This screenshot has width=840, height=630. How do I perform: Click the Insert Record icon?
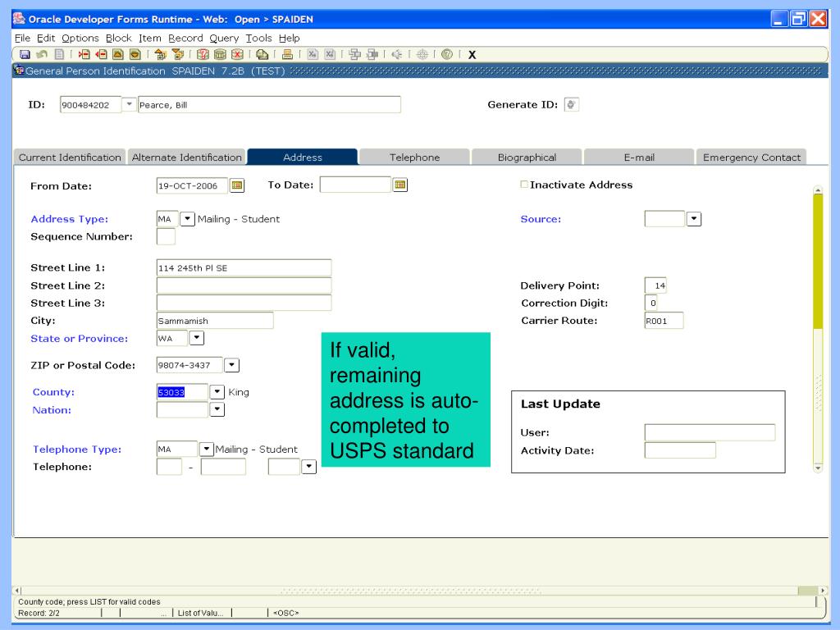(84, 54)
